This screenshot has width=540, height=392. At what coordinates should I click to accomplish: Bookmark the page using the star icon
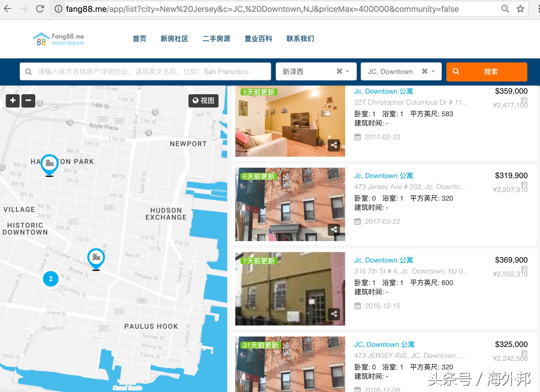[520, 9]
